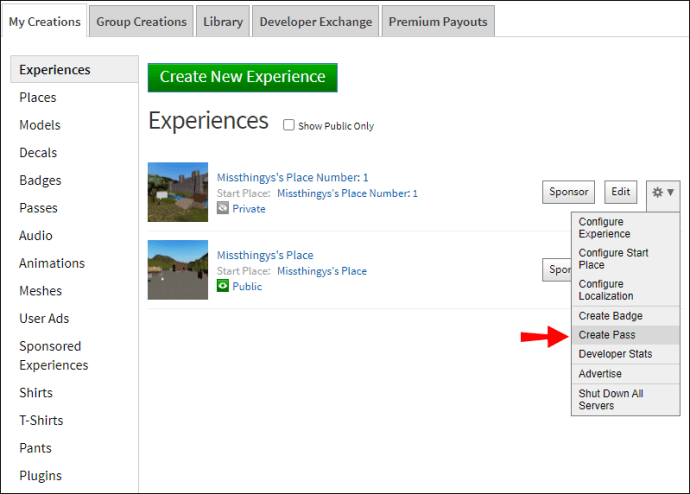Open the Group Creations tab
Screen dimensions: 690x494
pyautogui.click(x=141, y=22)
